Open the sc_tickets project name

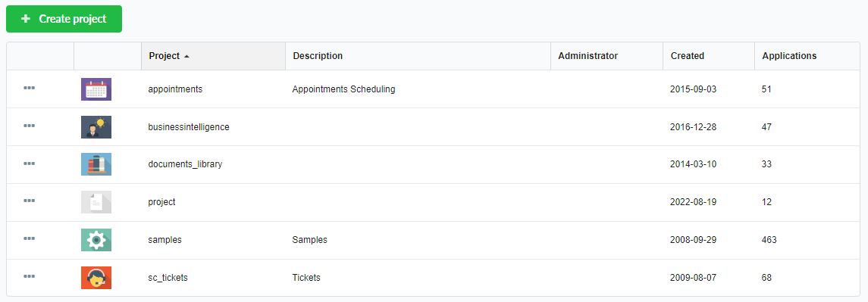point(168,278)
